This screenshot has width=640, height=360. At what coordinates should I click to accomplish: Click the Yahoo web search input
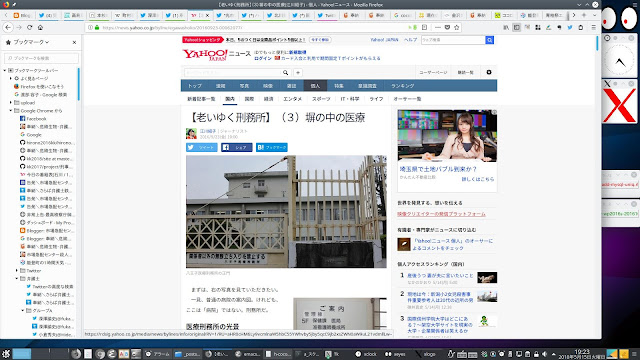point(453,40)
